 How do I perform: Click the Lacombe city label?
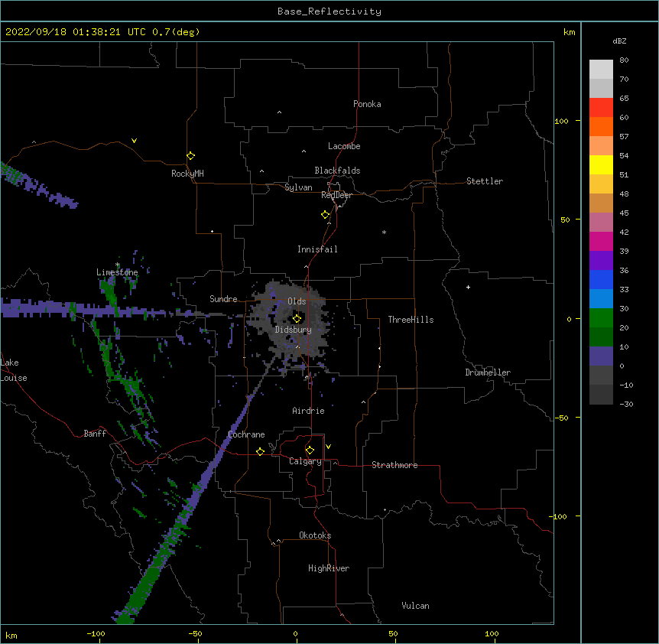(344, 146)
